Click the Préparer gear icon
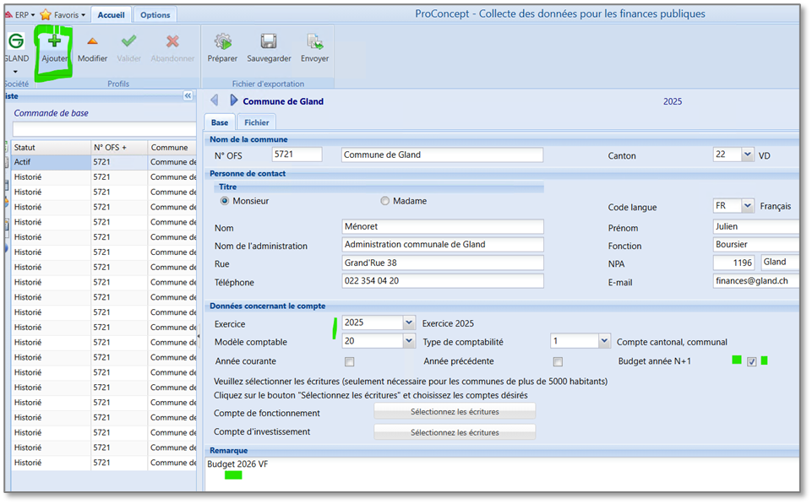The width and height of the screenshot is (812, 504). pyautogui.click(x=222, y=42)
